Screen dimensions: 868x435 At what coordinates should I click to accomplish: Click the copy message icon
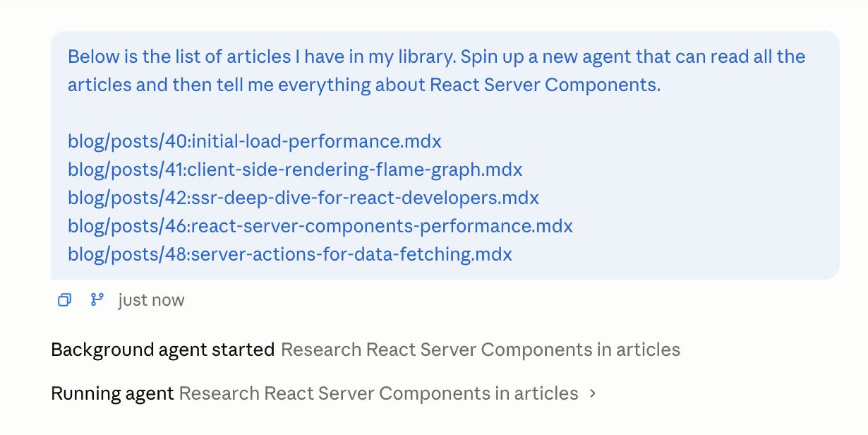click(64, 300)
